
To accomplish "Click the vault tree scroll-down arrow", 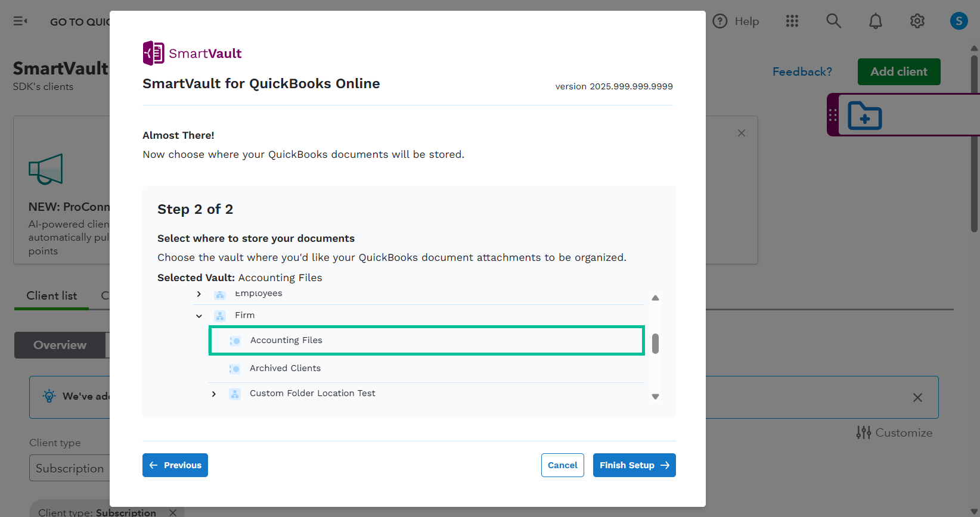I will [655, 397].
